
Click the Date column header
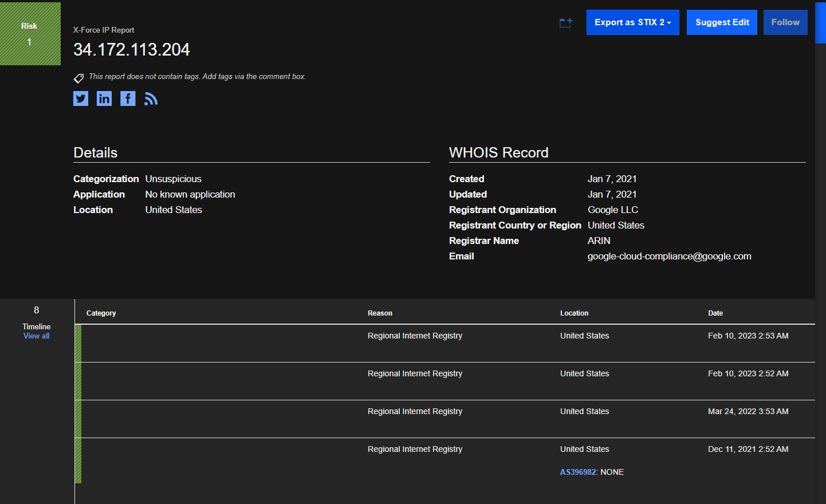[x=715, y=313]
